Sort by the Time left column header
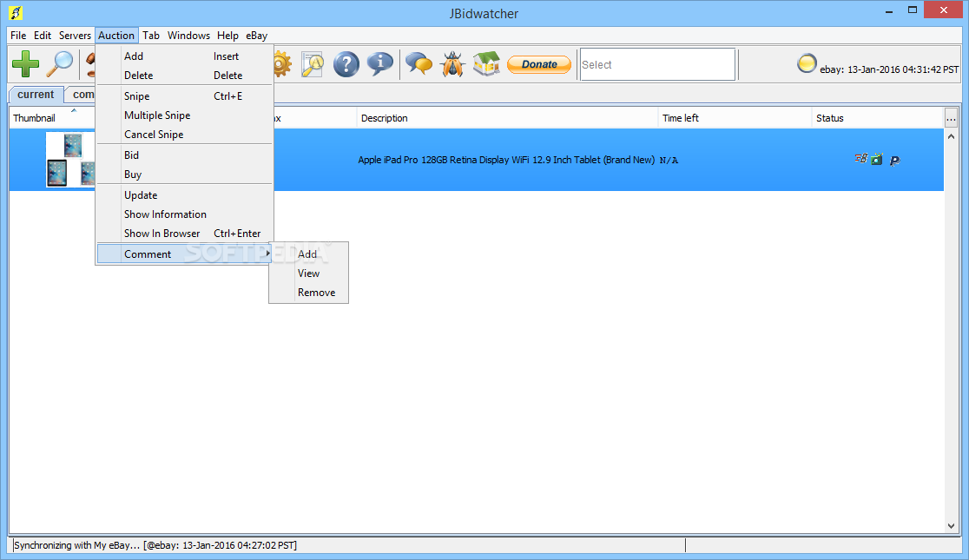The image size is (969, 560). click(735, 117)
